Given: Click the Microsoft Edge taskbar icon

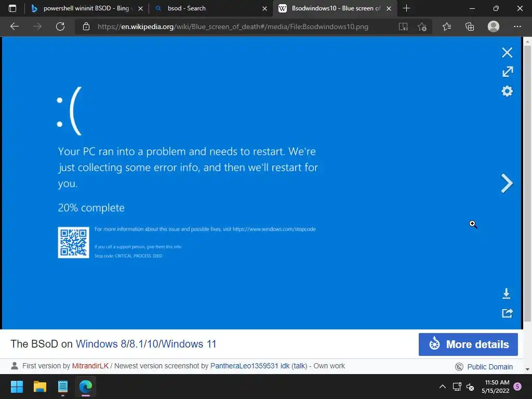Looking at the screenshot, I should click(86, 387).
